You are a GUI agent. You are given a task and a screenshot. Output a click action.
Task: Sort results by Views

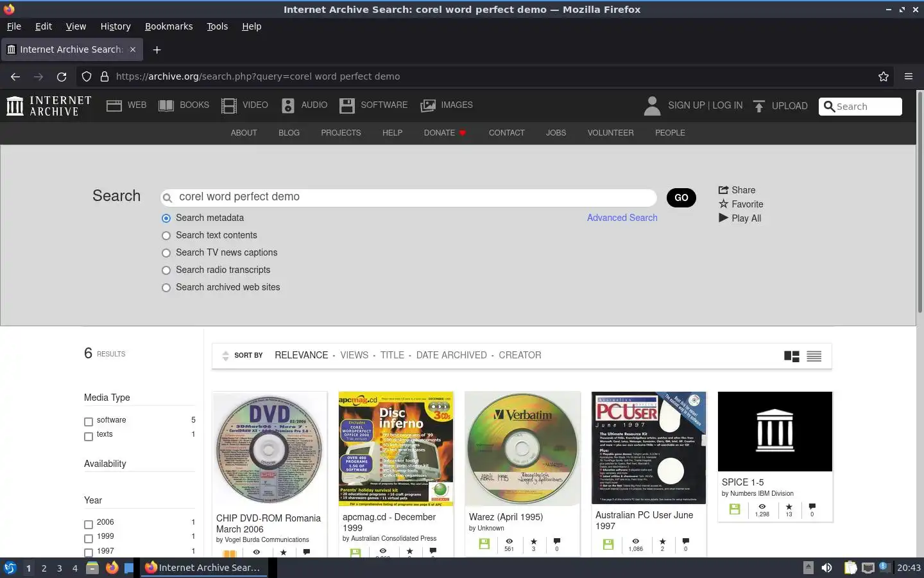pyautogui.click(x=354, y=355)
